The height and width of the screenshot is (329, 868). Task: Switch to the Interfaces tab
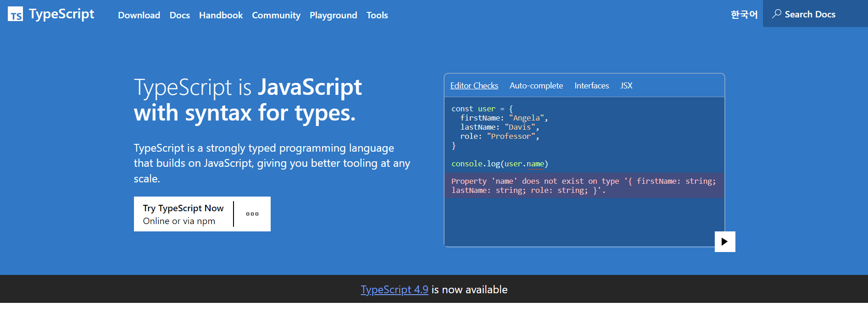592,86
